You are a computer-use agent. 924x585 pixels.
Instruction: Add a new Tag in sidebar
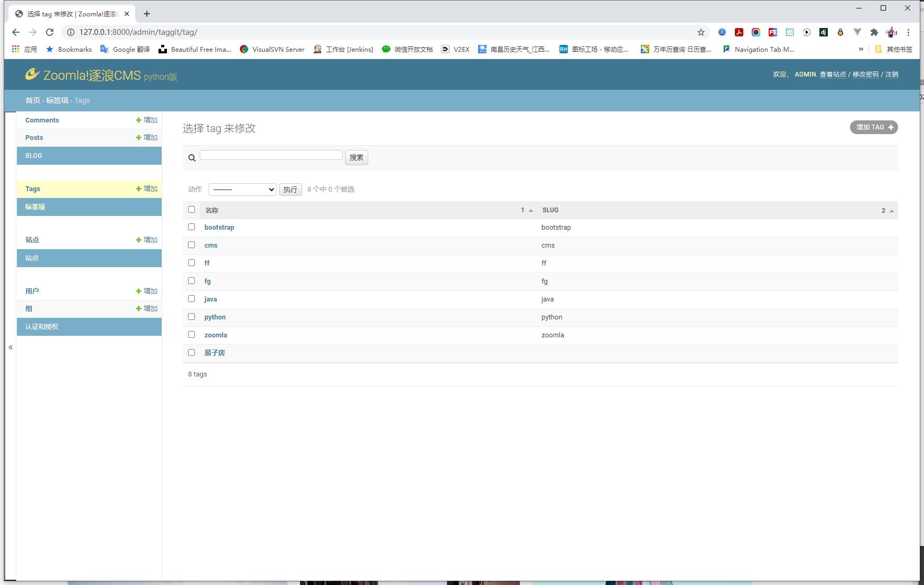147,188
